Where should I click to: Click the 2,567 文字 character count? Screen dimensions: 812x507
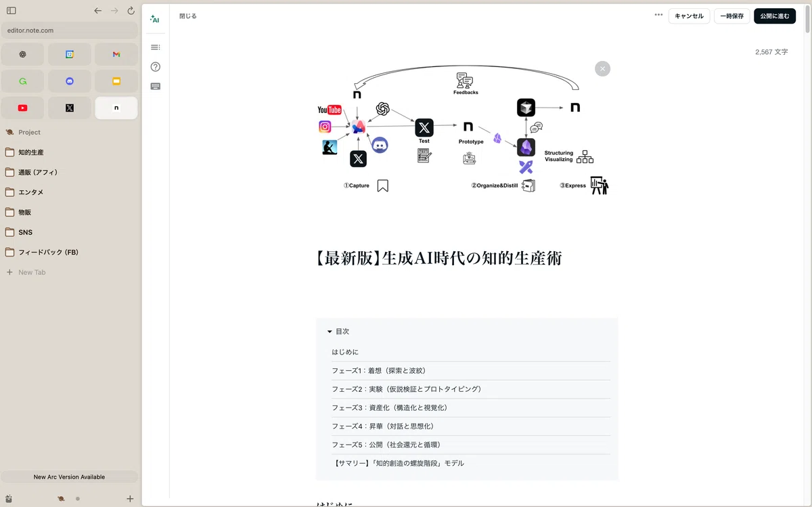771,51
